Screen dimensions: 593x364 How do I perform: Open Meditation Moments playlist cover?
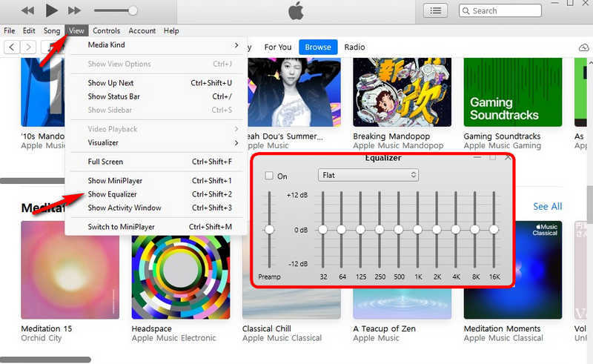tap(538, 270)
